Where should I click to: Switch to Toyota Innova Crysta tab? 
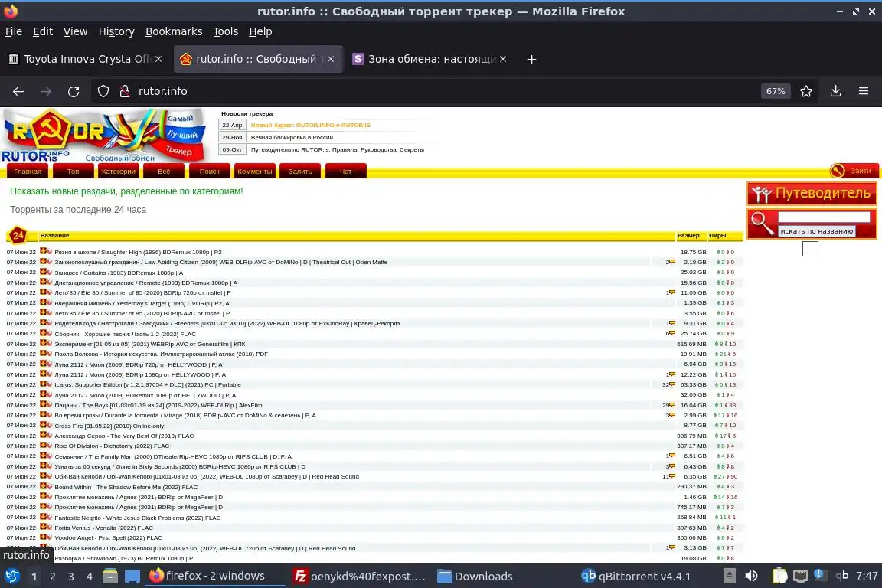click(x=86, y=59)
